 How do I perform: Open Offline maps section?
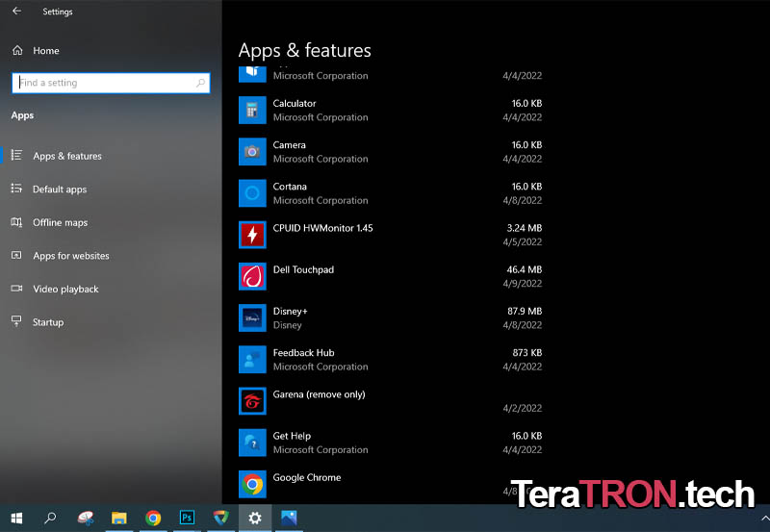[x=60, y=222]
